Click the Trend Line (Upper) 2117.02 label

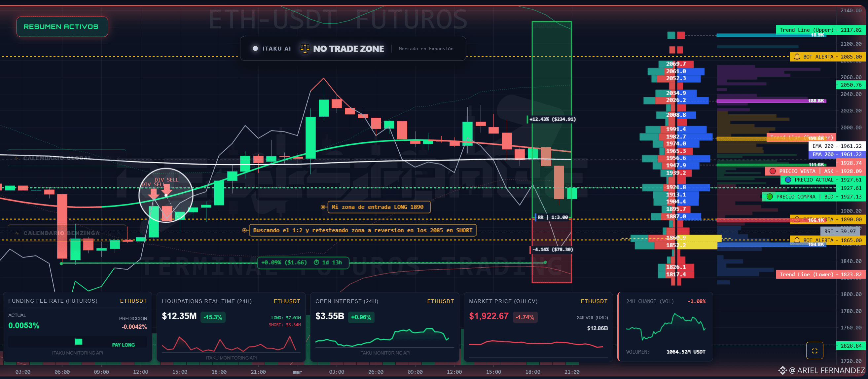pyautogui.click(x=820, y=30)
